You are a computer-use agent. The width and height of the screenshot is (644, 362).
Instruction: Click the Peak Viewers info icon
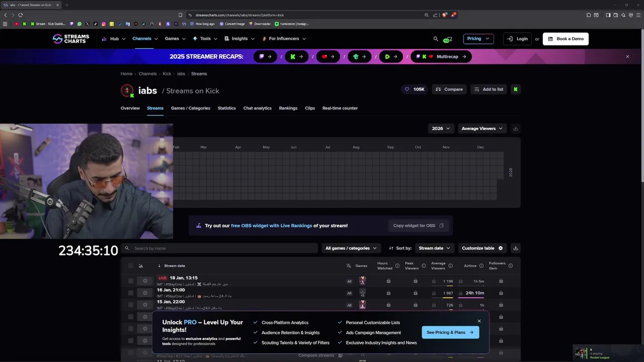[x=424, y=266]
